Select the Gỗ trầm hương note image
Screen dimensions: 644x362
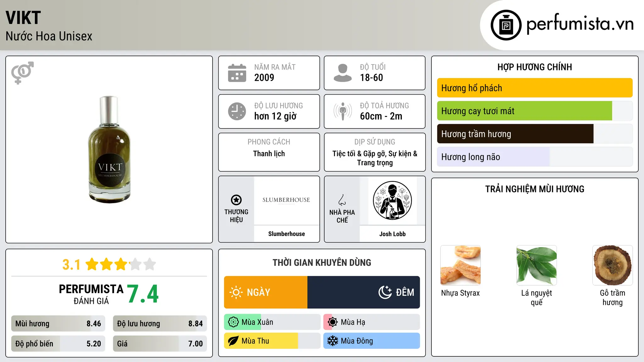point(613,265)
